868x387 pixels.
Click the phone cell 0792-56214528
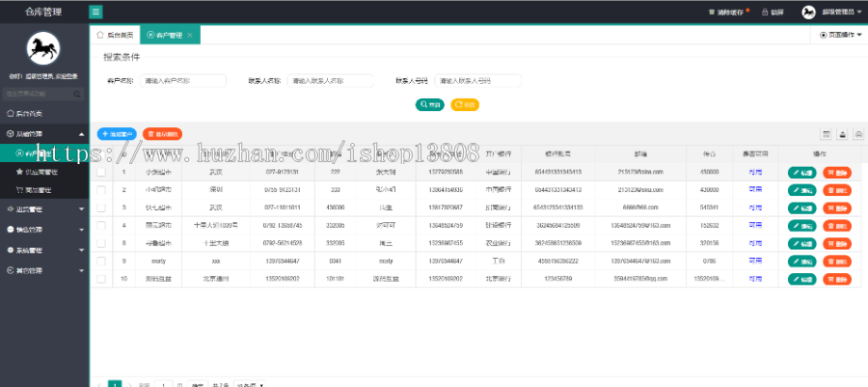[x=283, y=243]
